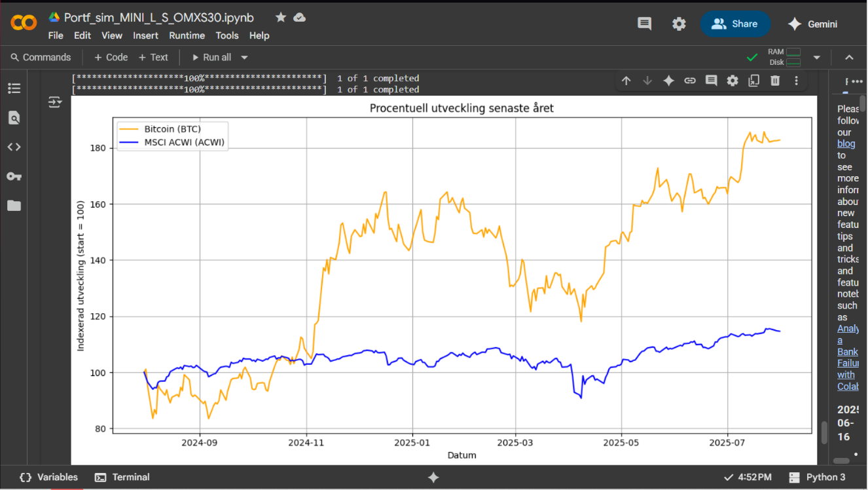Click the green connected checkmark
This screenshot has height=490, width=868.
752,58
